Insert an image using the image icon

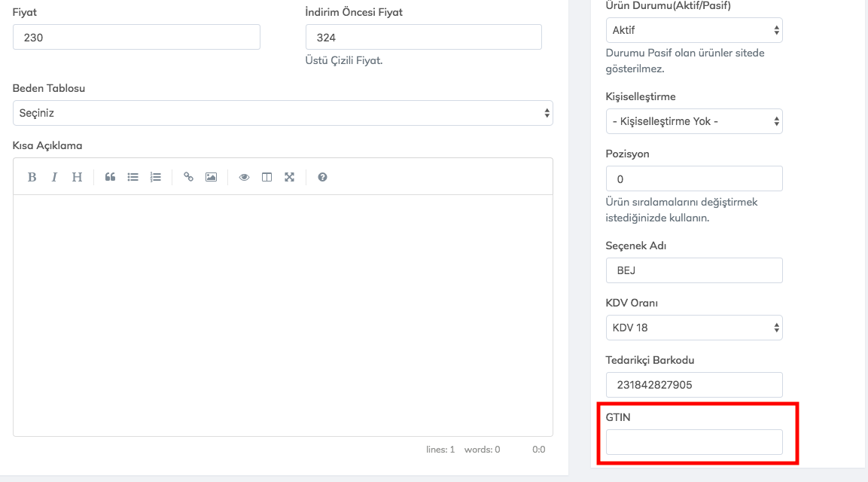(x=211, y=177)
